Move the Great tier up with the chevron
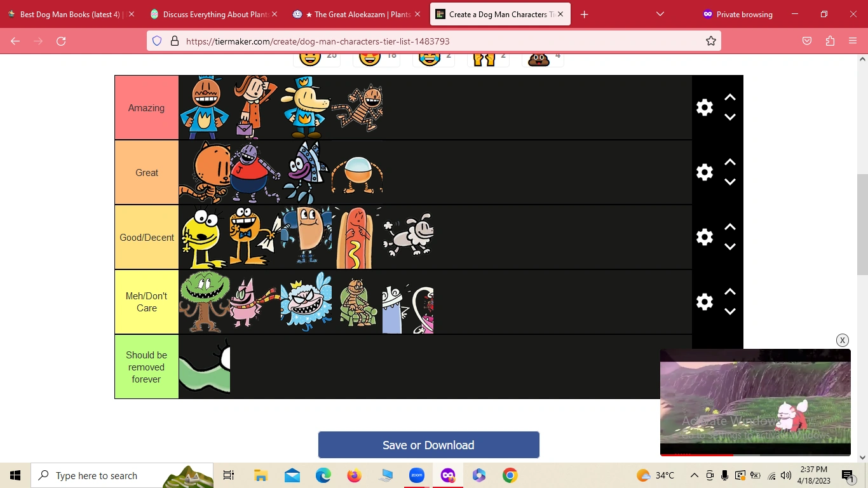The image size is (868, 488). coord(729,162)
